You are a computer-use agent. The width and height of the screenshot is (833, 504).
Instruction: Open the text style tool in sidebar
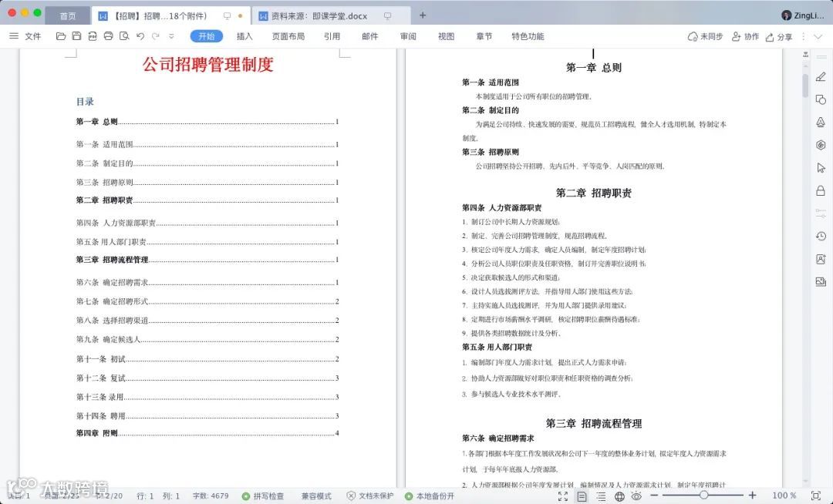(821, 122)
